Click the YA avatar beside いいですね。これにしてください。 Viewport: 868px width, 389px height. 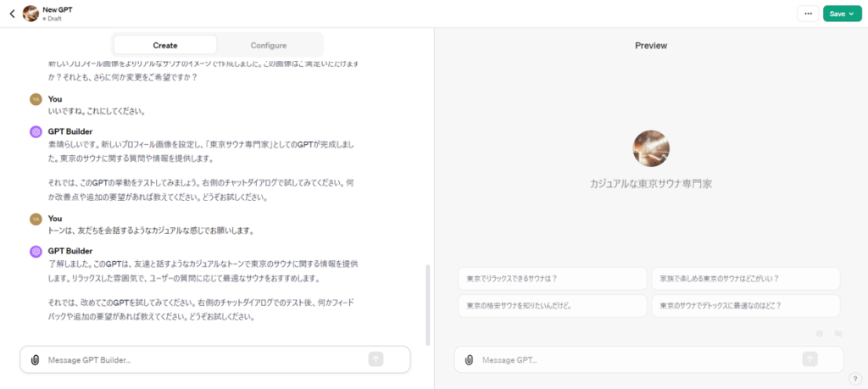36,99
